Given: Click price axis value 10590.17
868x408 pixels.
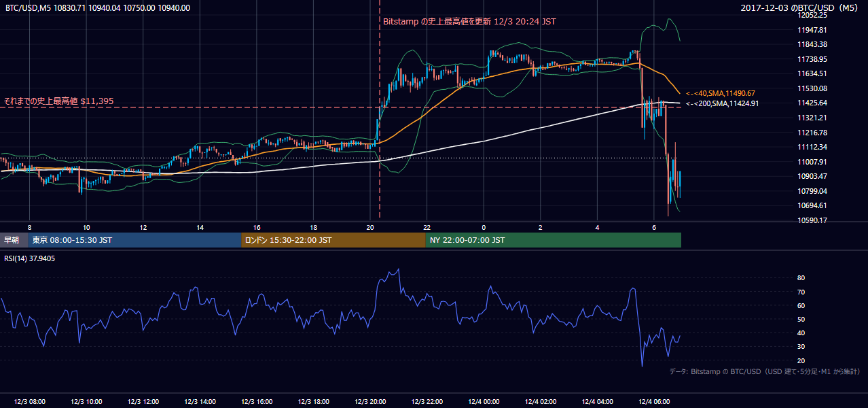Looking at the screenshot, I should click(812, 220).
